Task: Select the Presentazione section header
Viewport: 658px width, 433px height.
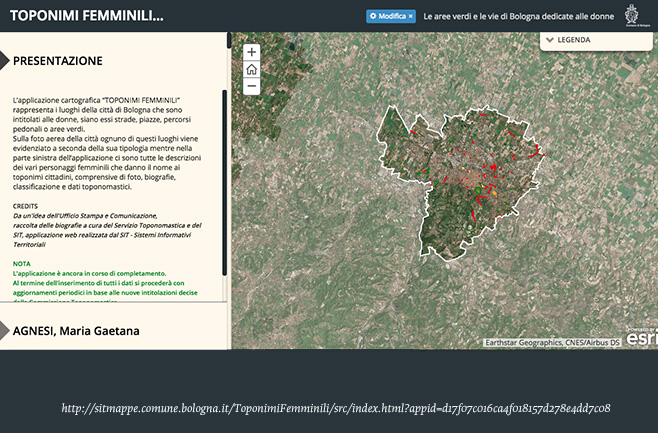Action: pos(58,61)
